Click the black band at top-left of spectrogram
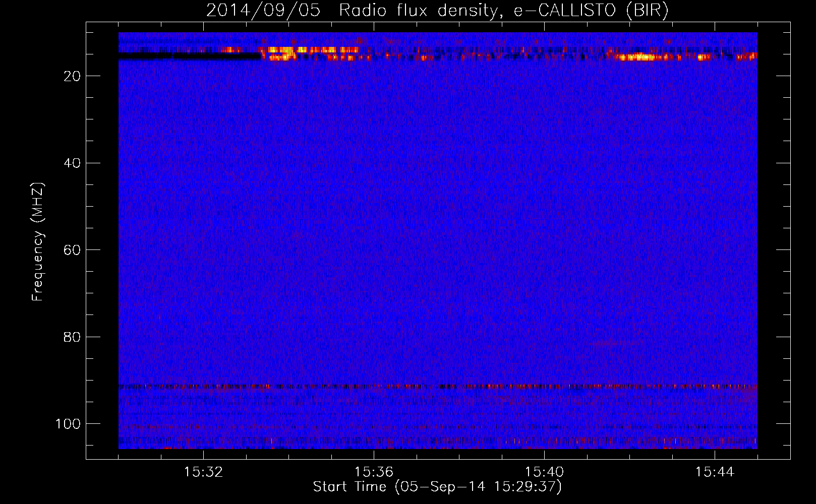 click(190, 56)
